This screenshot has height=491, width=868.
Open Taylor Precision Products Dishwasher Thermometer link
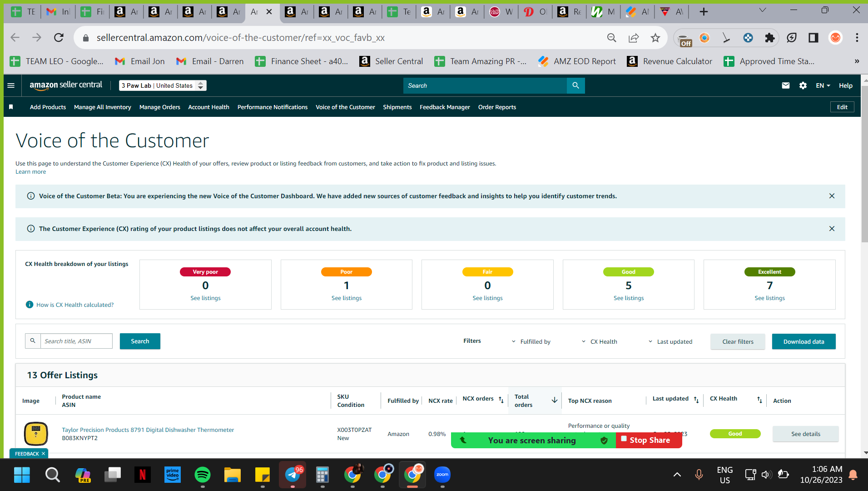148,430
